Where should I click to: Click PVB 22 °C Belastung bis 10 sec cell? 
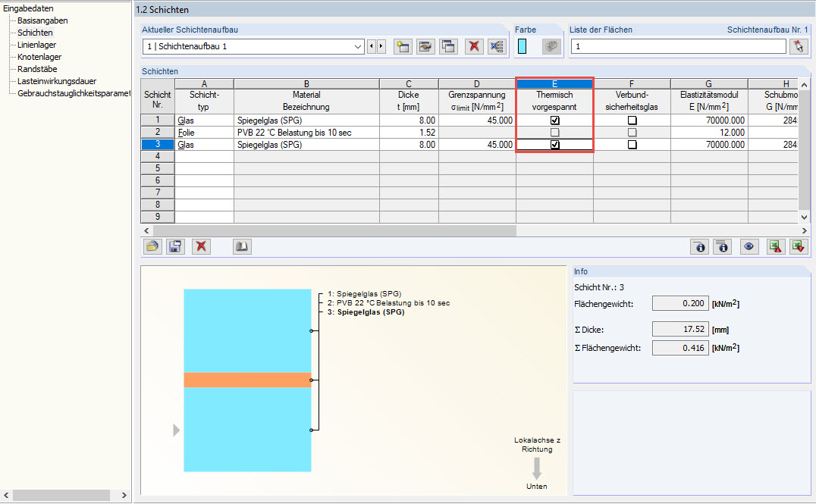306,133
